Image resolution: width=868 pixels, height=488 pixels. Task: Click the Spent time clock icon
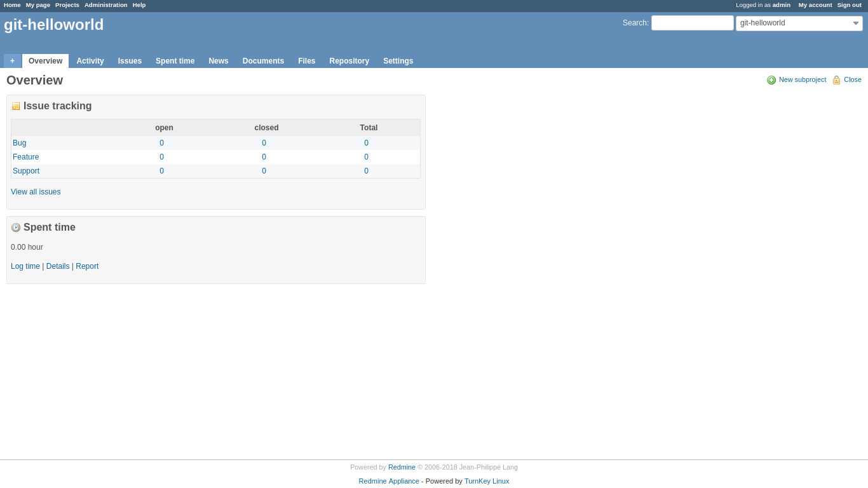pyautogui.click(x=16, y=227)
